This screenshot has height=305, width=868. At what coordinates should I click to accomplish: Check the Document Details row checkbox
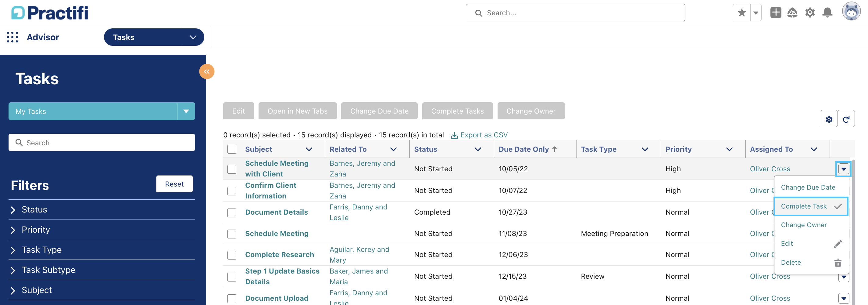[232, 212]
